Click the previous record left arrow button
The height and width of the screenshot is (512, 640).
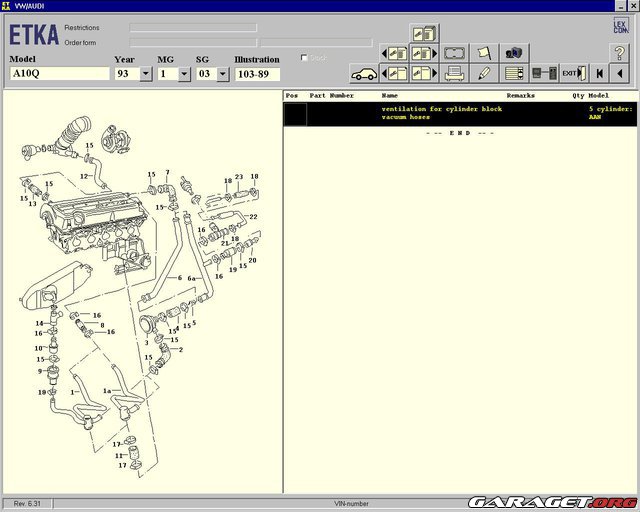[621, 73]
